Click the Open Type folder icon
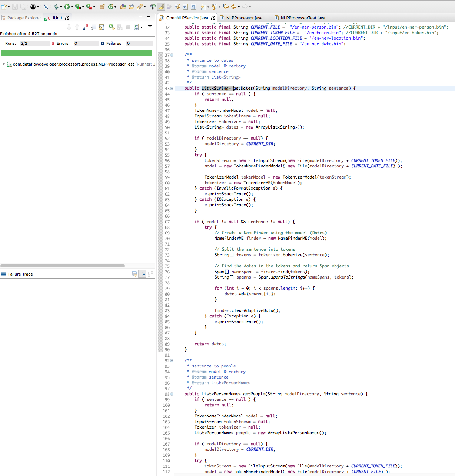This screenshot has width=455, height=476. coord(123,7)
